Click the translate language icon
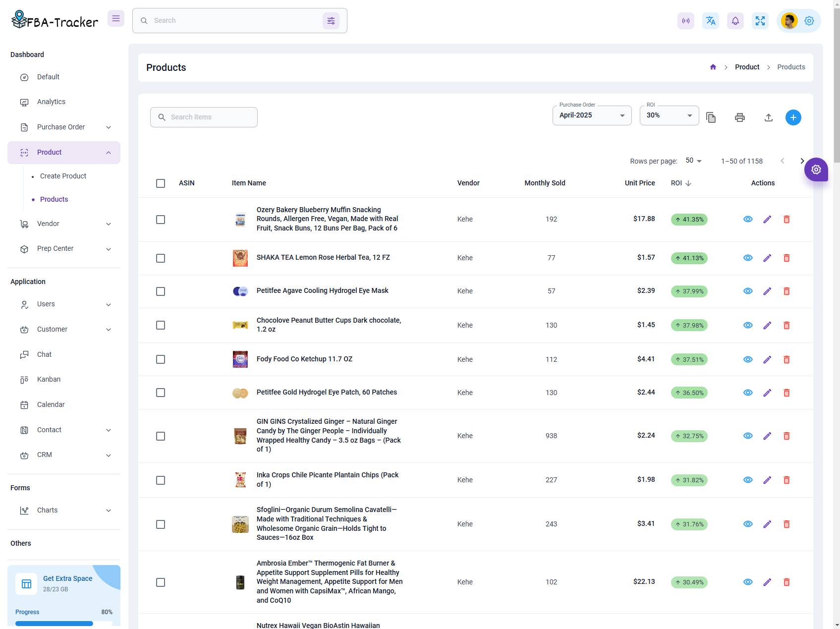 (x=711, y=20)
